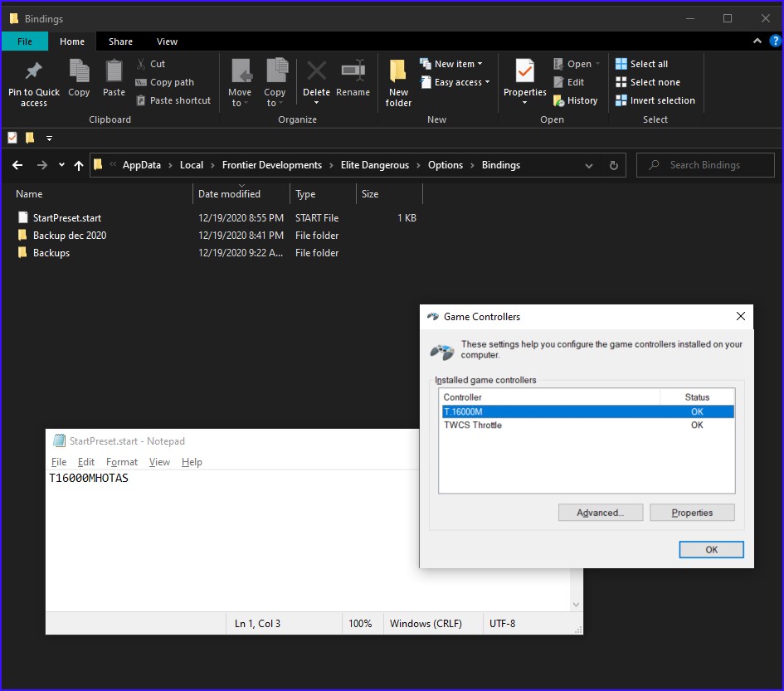Open Notepad's Edit menu
This screenshot has width=784, height=691.
[86, 462]
